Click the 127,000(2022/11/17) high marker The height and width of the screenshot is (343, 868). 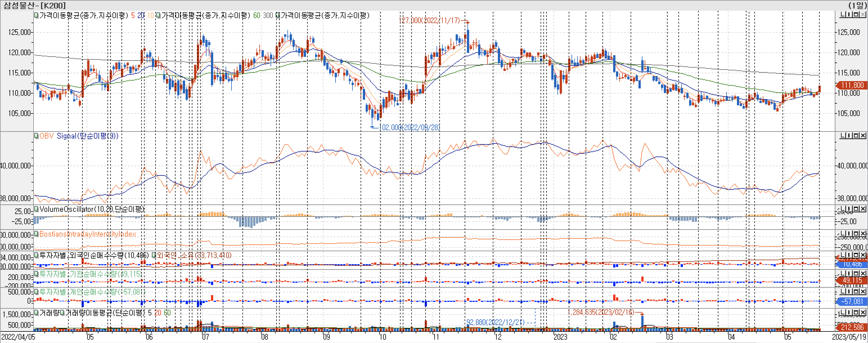click(x=429, y=21)
